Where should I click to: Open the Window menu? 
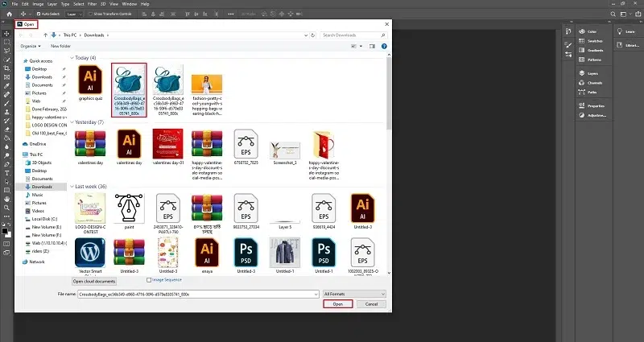tap(130, 4)
